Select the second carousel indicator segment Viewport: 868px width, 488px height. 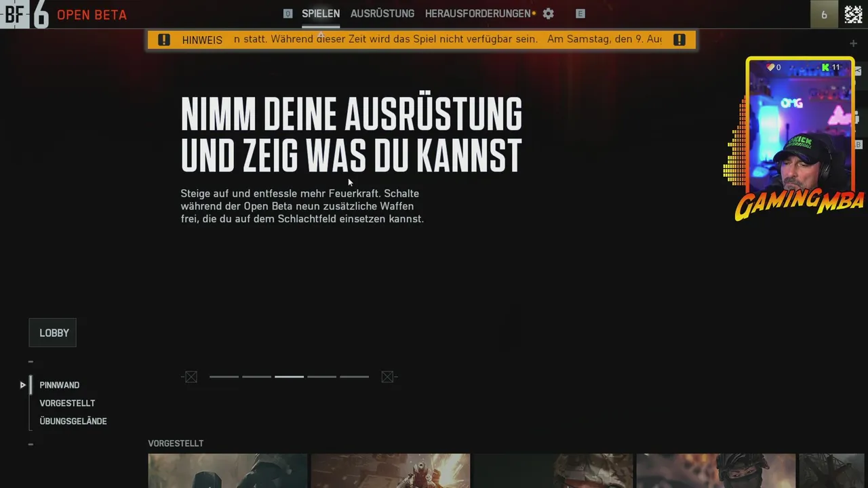pyautogui.click(x=256, y=377)
